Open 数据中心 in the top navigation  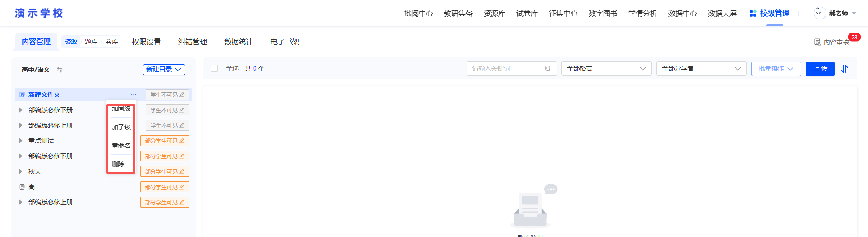click(682, 14)
